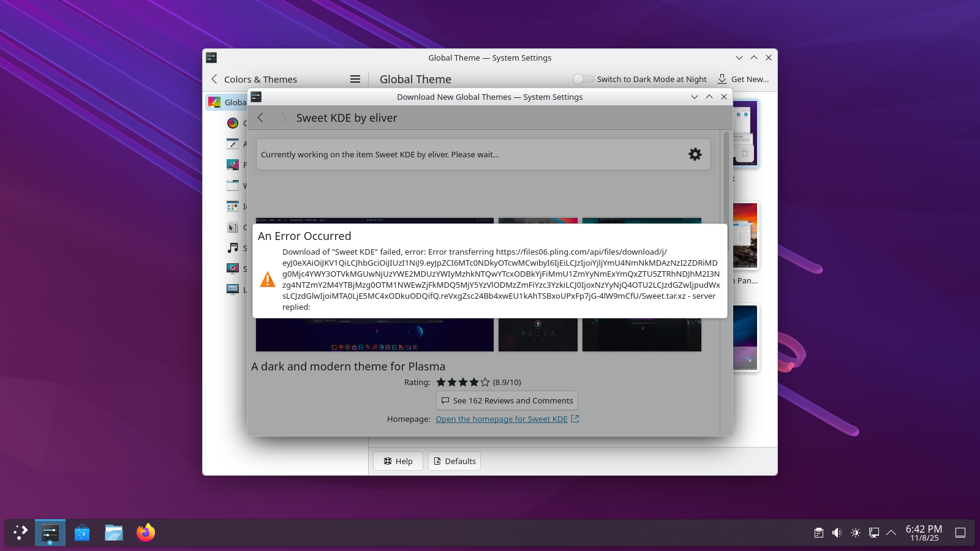Screen dimensions: 980x551
Task: Go back to Colors & Themes
Action: (x=214, y=79)
